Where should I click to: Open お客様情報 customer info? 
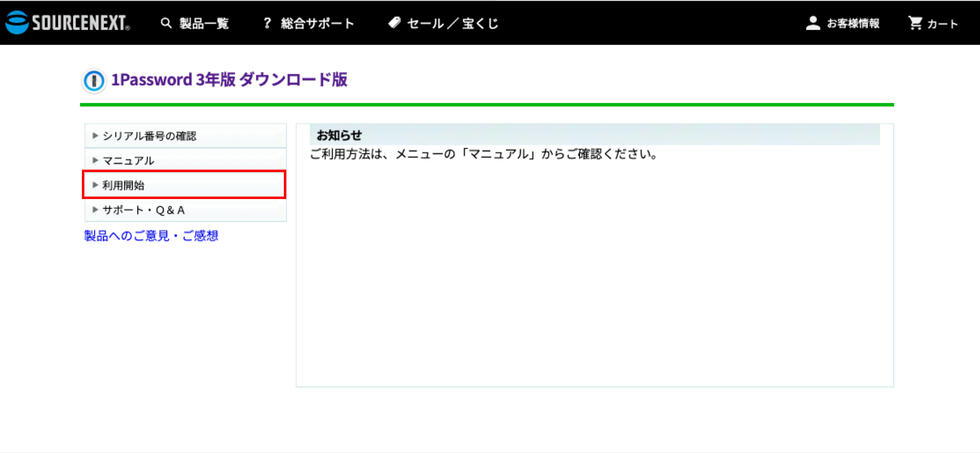coord(853,24)
